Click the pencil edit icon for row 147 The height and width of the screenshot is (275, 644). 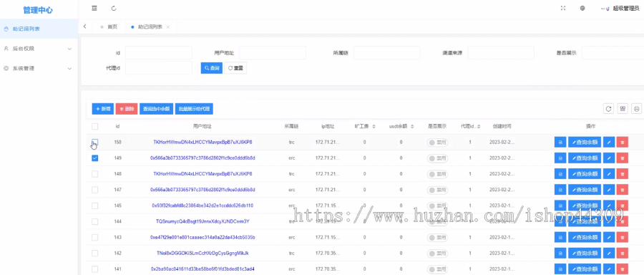(609, 190)
